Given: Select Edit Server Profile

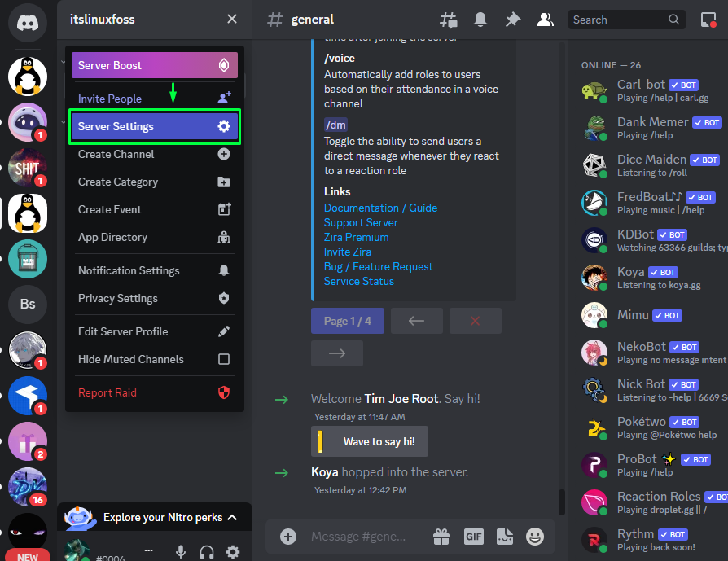Looking at the screenshot, I should point(155,331).
